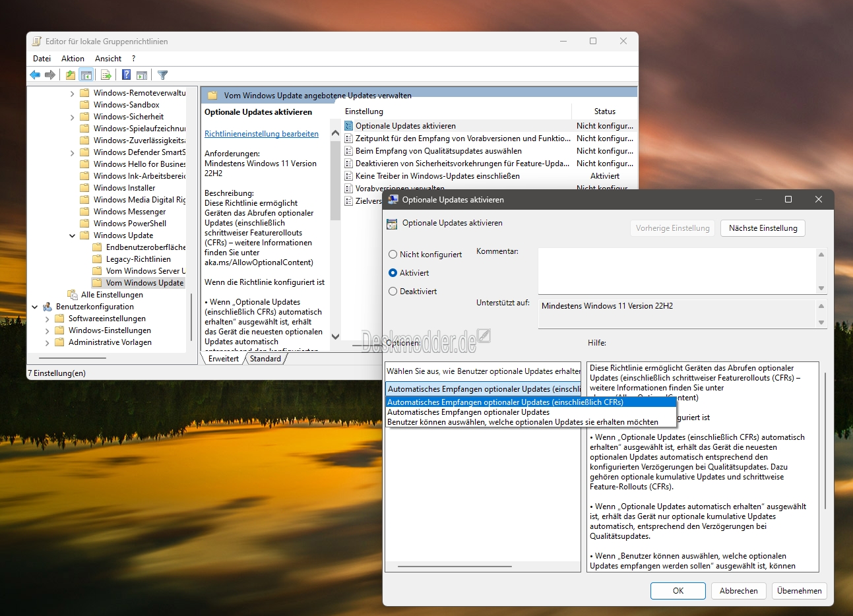Select the 'Nicht konfiguriert' radio button
This screenshot has height=616, width=853.
point(393,255)
